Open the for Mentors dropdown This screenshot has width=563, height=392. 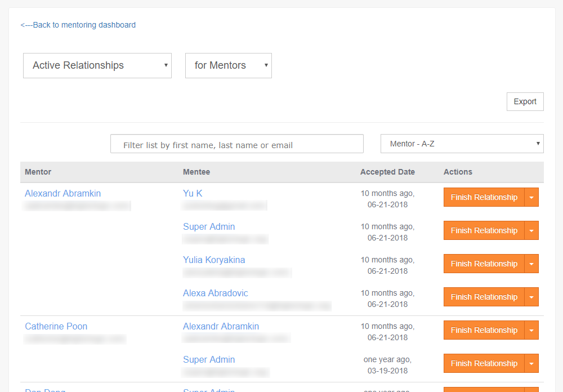(229, 65)
